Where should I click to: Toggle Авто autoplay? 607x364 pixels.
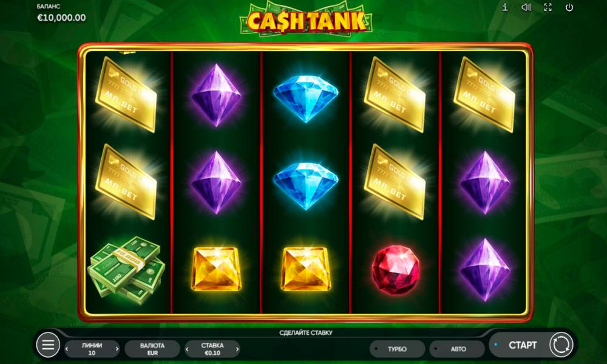(457, 349)
